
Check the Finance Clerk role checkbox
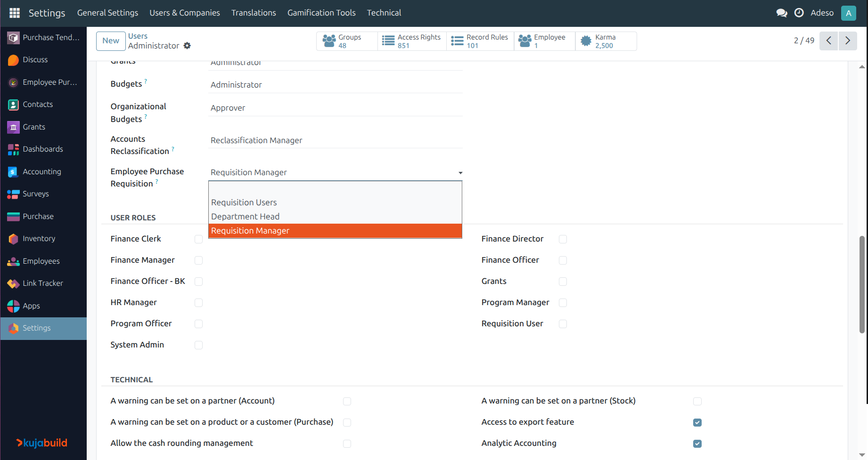[x=199, y=239]
